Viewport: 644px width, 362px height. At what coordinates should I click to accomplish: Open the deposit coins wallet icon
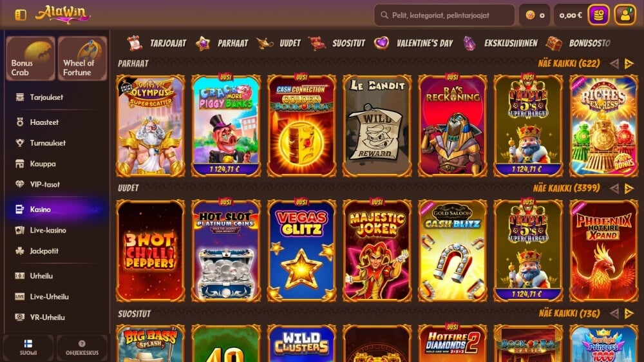pyautogui.click(x=598, y=15)
